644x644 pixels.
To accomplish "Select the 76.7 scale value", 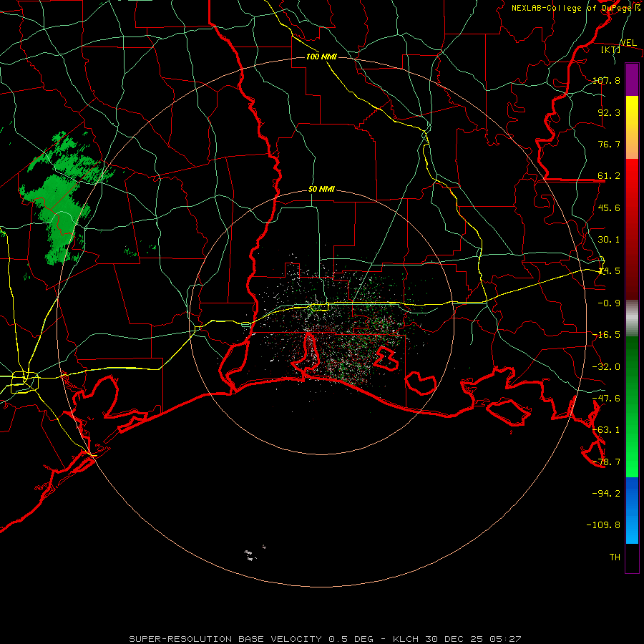I will click(x=609, y=144).
